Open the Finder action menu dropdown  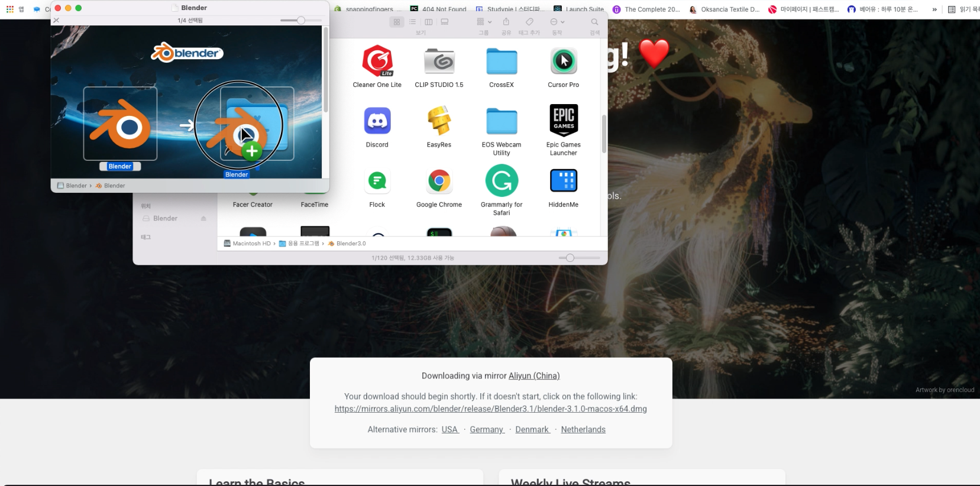[x=557, y=22]
